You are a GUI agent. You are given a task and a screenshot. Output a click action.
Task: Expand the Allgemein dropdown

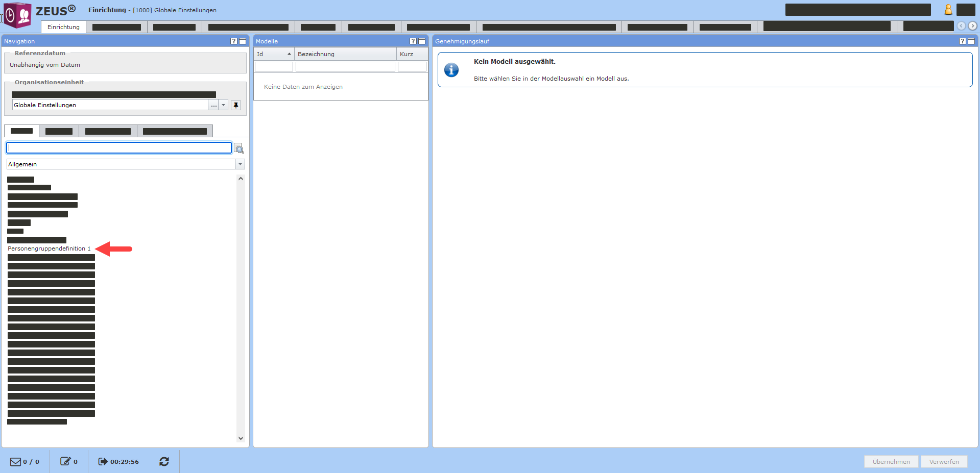pos(240,164)
